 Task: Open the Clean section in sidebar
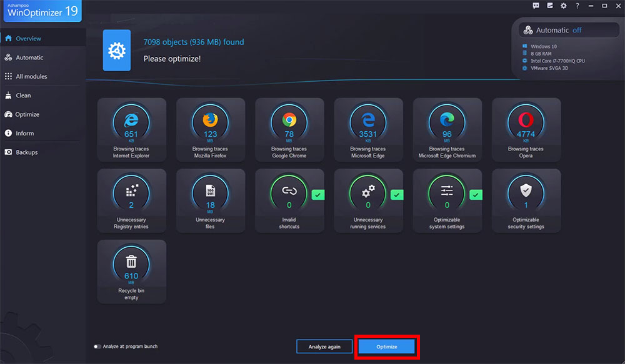coord(23,96)
